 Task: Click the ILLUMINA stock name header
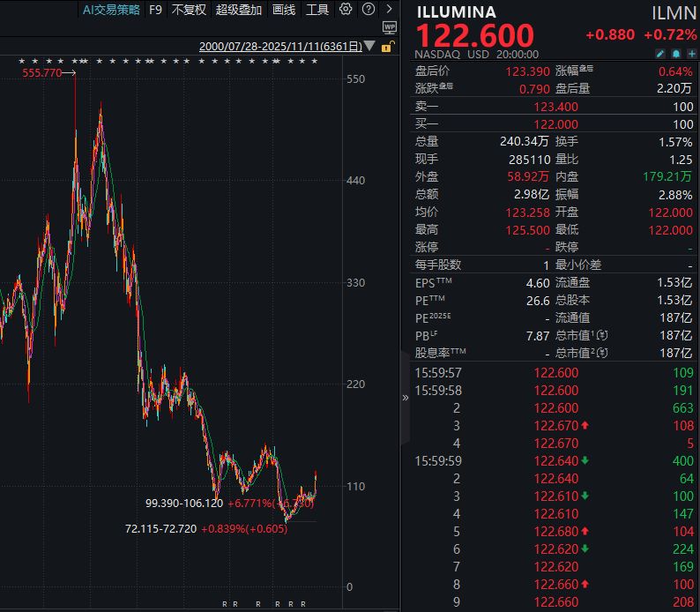point(456,12)
